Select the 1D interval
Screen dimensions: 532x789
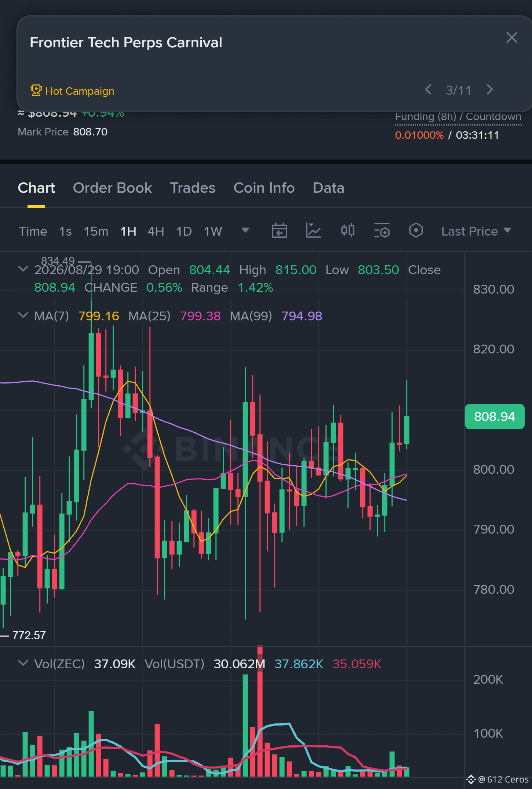pos(184,231)
